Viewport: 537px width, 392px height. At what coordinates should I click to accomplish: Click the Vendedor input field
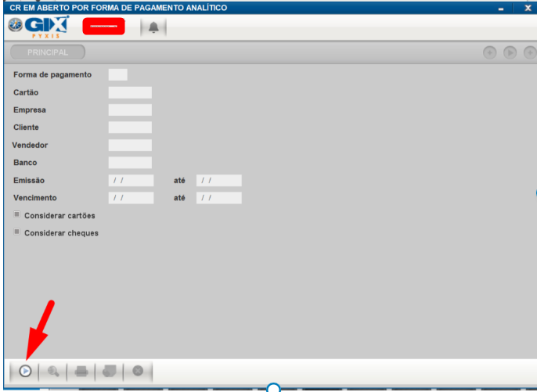(x=130, y=145)
